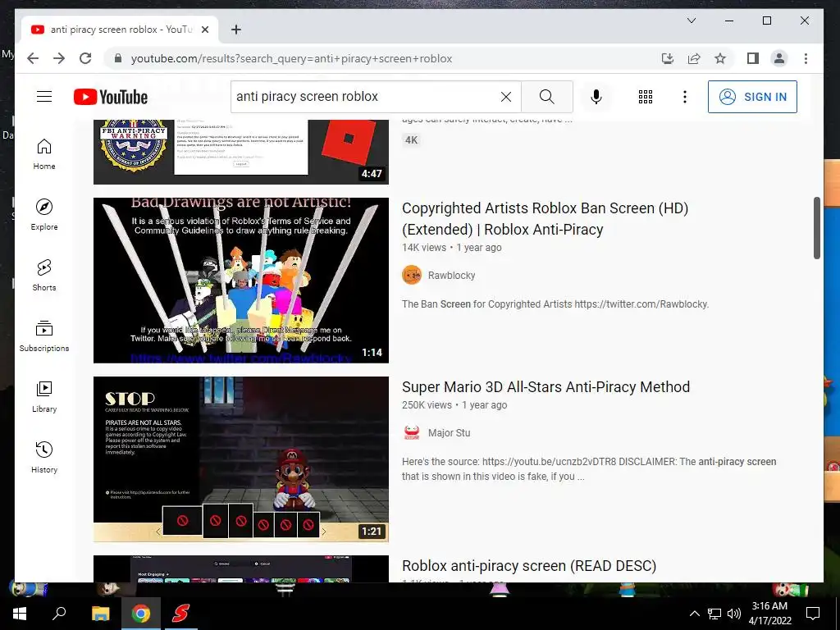Open the taskbar clock showing 3:16 AM
The height and width of the screenshot is (630, 840).
[769, 614]
